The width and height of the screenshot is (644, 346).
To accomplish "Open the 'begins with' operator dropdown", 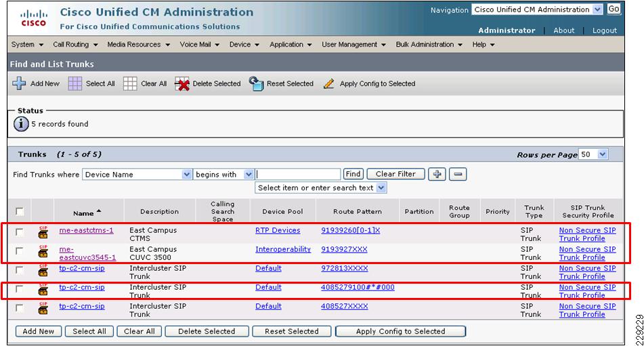I will point(223,175).
